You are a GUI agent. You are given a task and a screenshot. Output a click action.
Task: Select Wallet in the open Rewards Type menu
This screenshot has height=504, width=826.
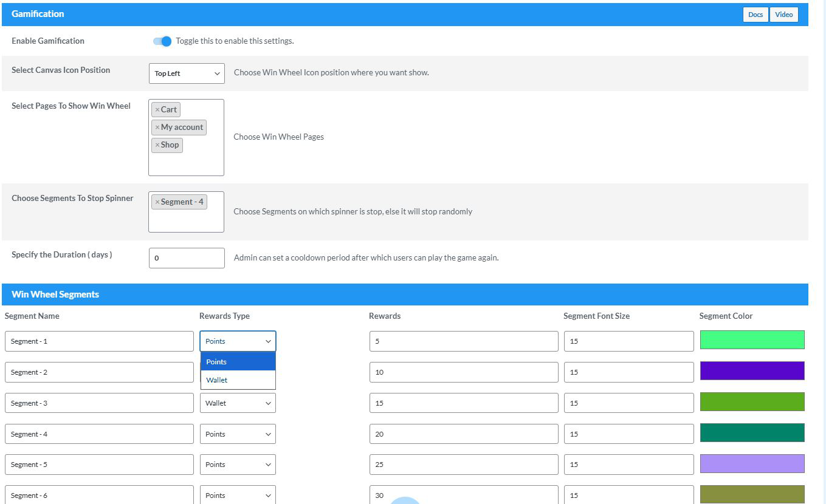216,380
